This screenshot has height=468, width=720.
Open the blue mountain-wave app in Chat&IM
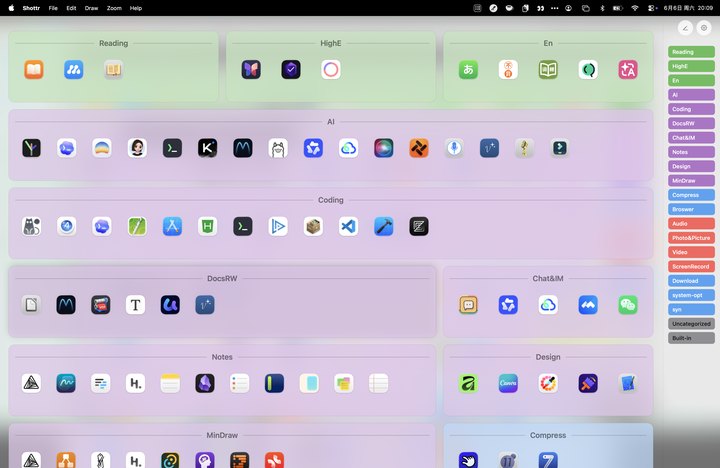588,305
